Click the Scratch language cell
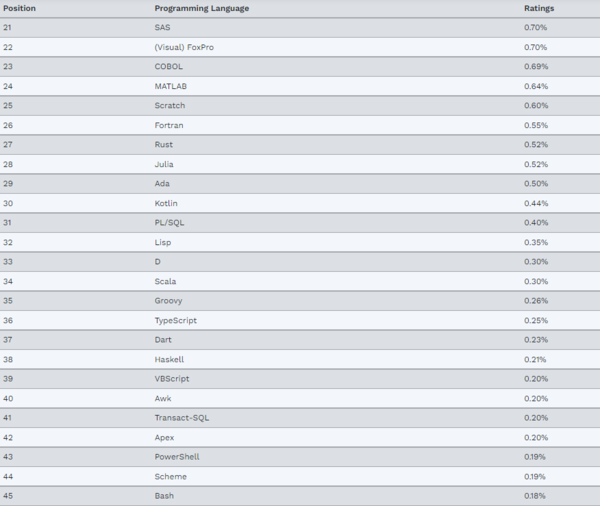This screenshot has height=506, width=600. tap(170, 105)
